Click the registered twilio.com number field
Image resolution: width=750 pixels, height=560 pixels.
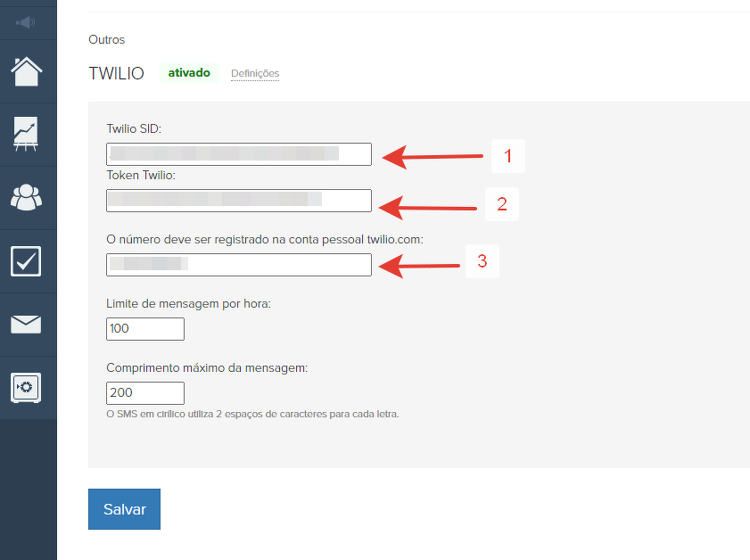point(238,265)
